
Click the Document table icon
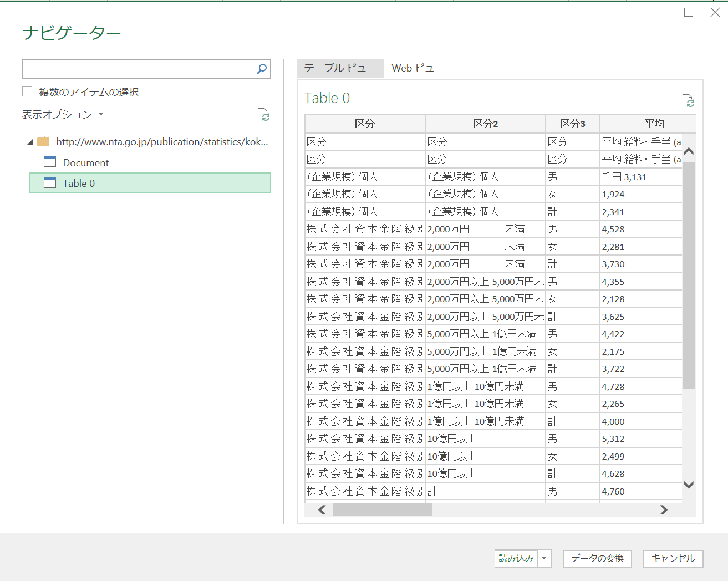pyautogui.click(x=50, y=162)
